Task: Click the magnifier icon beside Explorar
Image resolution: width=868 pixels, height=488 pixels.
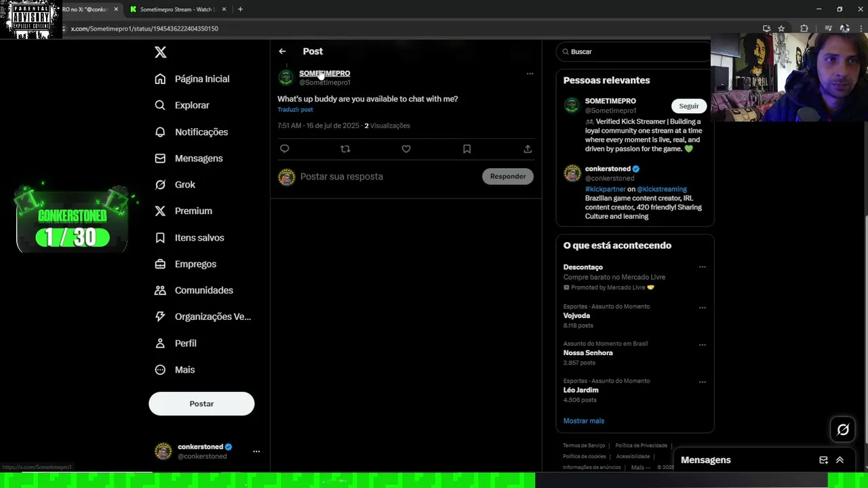Action: click(x=160, y=105)
